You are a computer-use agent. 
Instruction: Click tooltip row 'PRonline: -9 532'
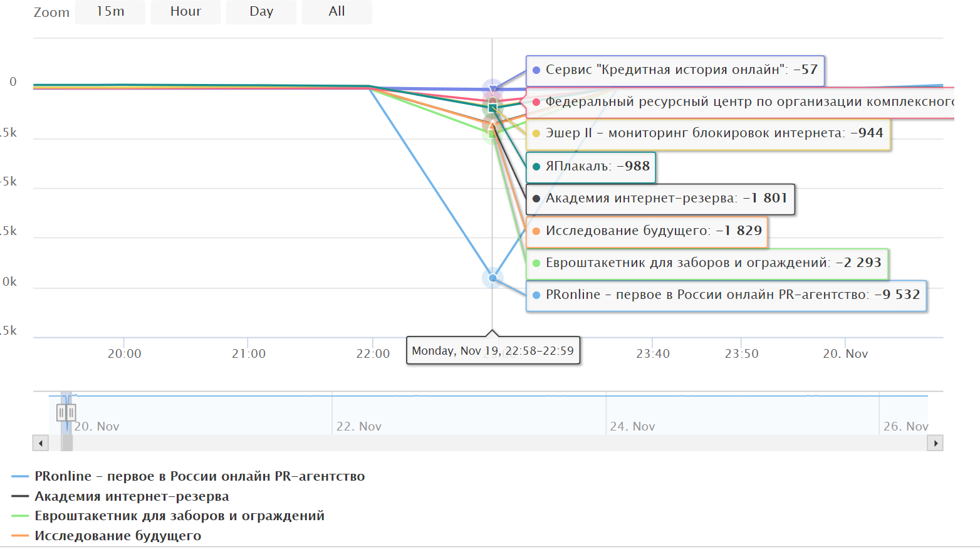click(x=726, y=295)
